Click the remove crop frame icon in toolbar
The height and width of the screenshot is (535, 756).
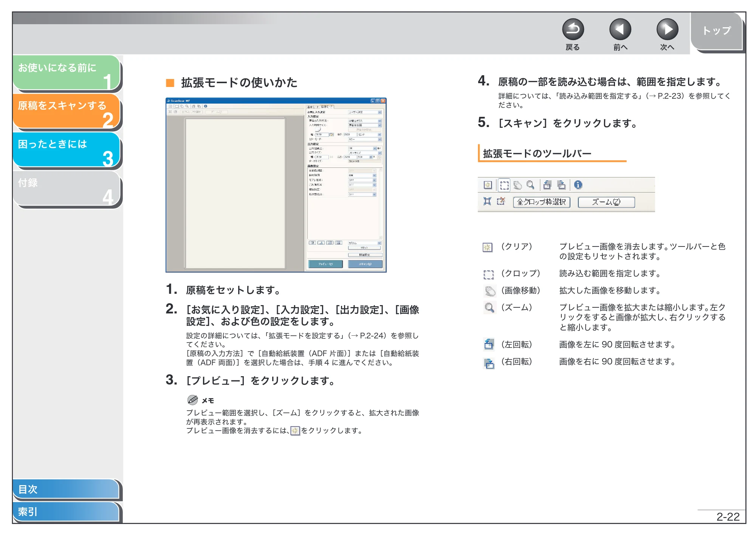click(x=501, y=201)
